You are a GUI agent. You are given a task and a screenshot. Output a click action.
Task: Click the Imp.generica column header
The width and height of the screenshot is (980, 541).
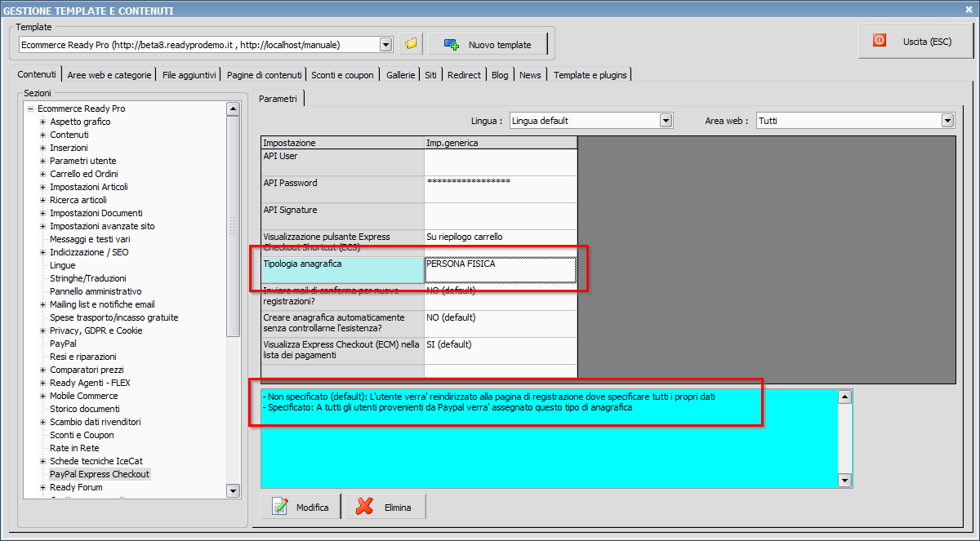[x=501, y=143]
